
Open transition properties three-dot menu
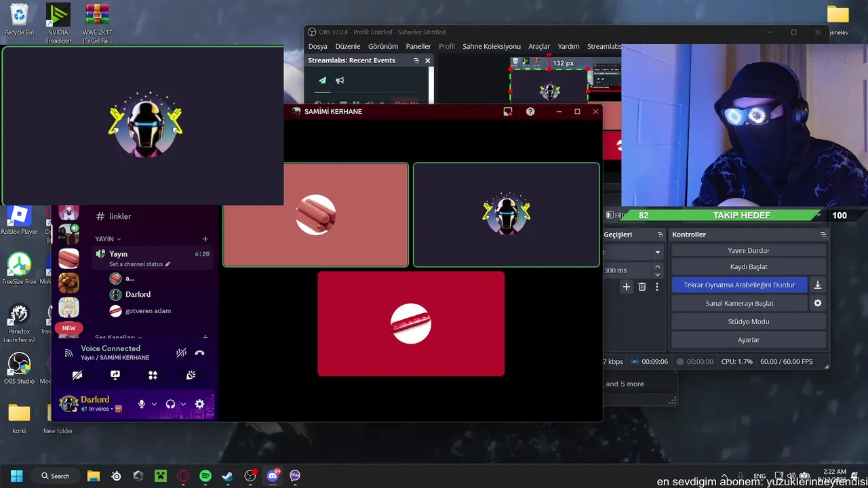coord(656,287)
